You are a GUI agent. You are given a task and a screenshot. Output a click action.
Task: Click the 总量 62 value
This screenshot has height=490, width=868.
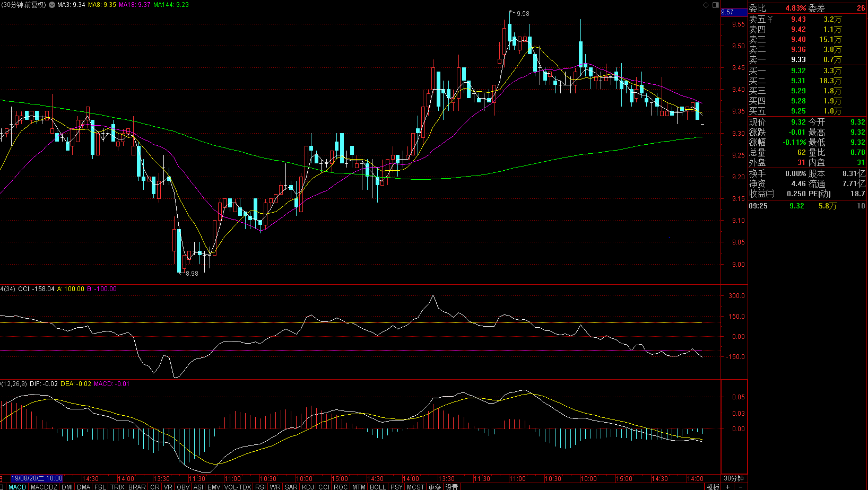click(x=802, y=152)
